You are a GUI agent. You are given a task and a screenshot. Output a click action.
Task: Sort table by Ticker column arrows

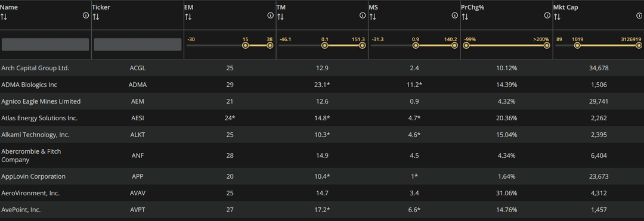(95, 17)
